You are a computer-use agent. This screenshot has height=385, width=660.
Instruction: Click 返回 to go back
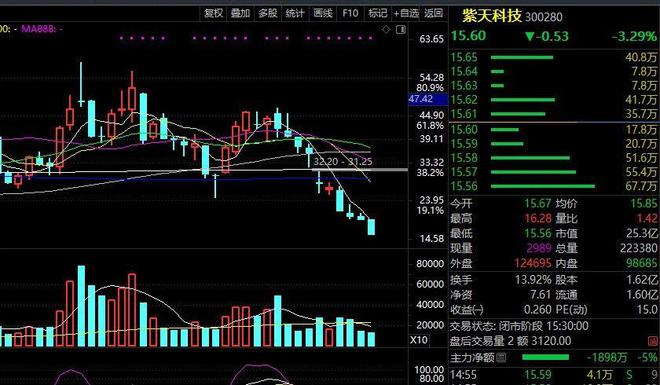tap(434, 13)
